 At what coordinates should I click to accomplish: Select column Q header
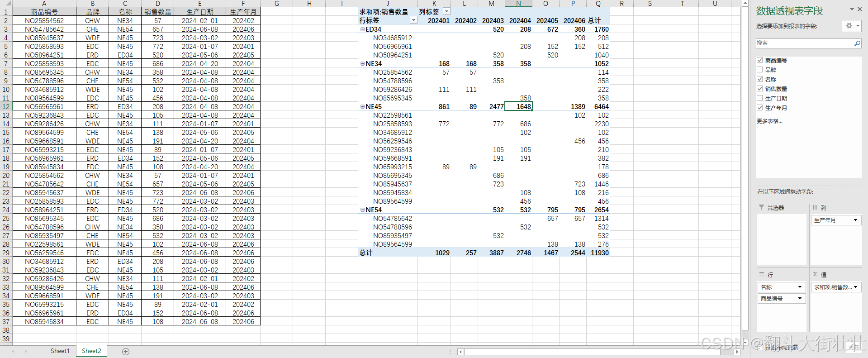598,3
